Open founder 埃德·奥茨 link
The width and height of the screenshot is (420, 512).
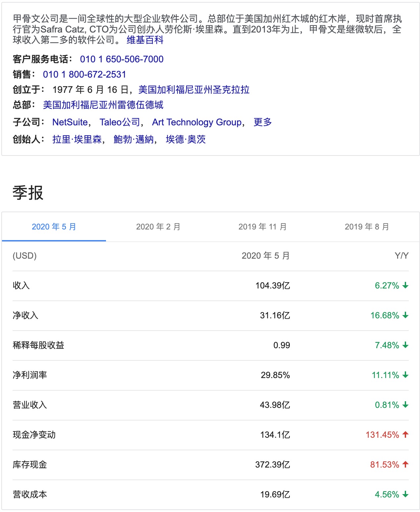point(186,139)
